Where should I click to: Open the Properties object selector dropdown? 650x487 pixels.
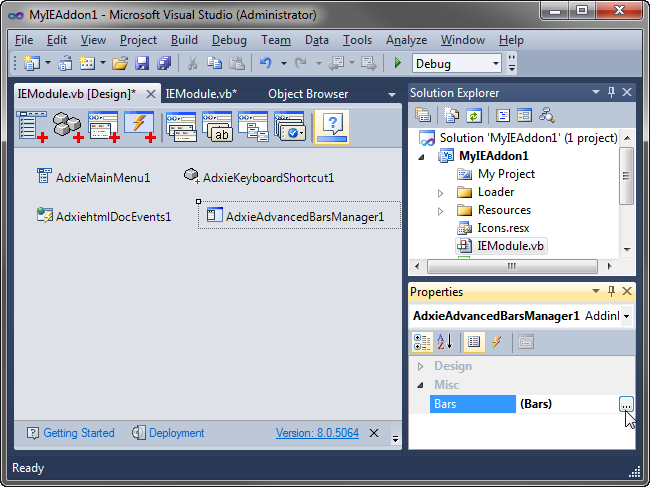(626, 316)
